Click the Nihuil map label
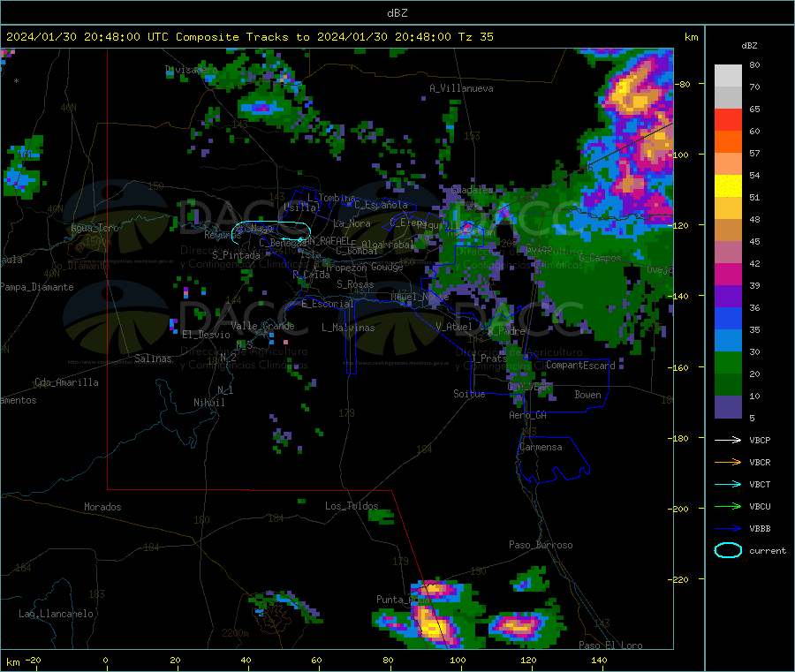 click(208, 403)
